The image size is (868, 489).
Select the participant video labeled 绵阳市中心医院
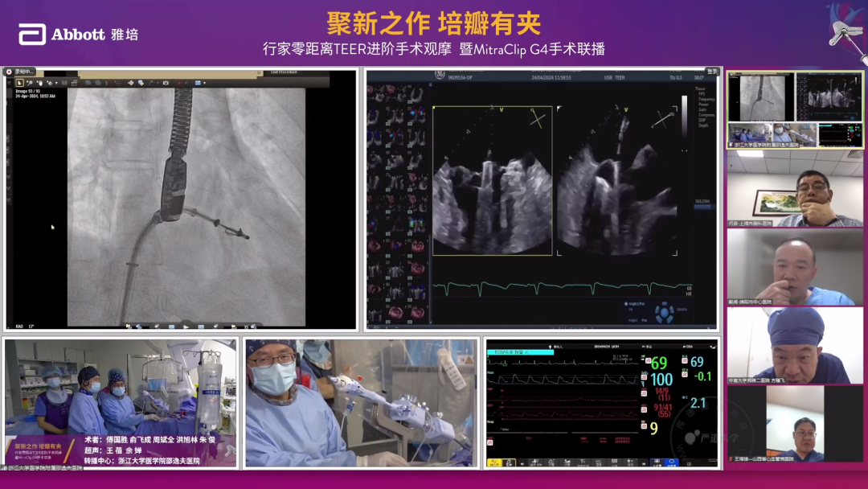click(795, 267)
